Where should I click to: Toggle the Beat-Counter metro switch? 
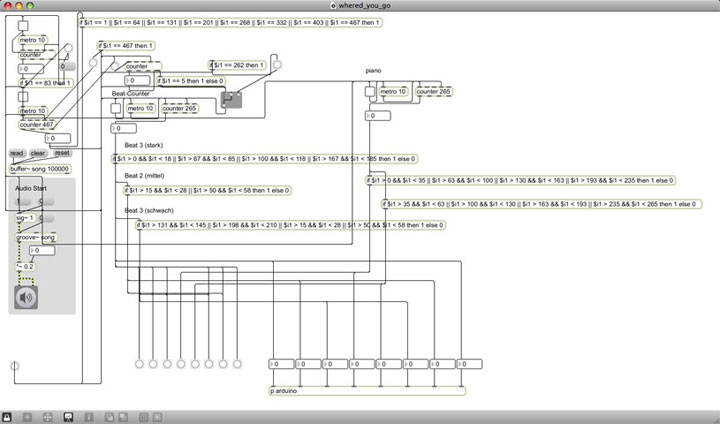pyautogui.click(x=117, y=109)
